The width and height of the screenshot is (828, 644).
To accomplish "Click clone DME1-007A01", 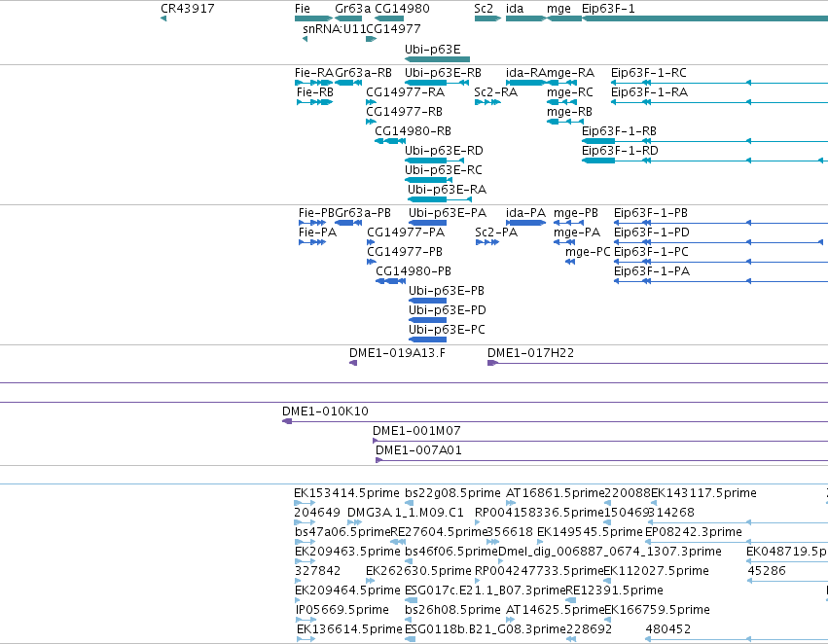I will pos(418,450).
